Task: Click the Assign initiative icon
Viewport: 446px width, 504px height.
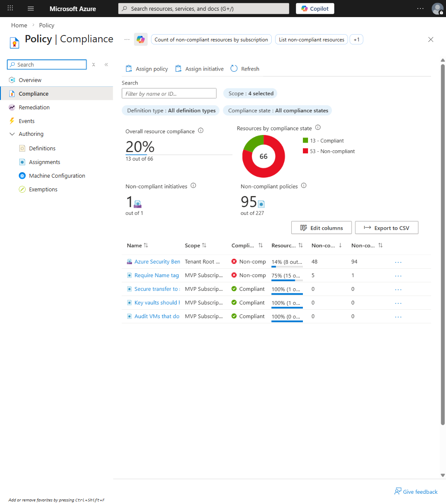Action: coord(178,68)
